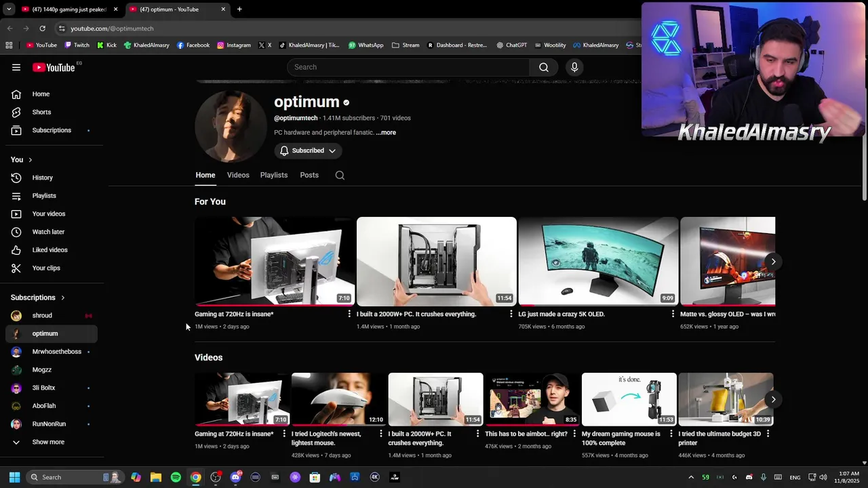Open File Explorer from the taskbar
Screen dimensions: 868x488
pyautogui.click(x=156, y=477)
